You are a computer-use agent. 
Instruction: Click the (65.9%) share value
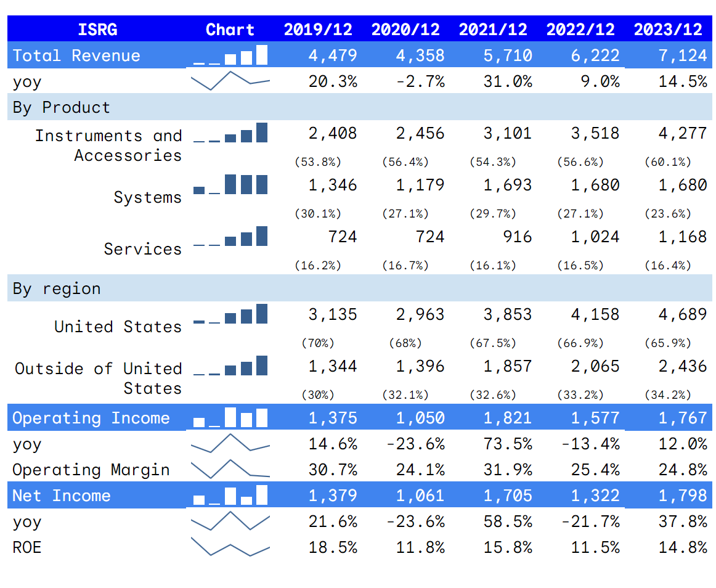coord(668,343)
